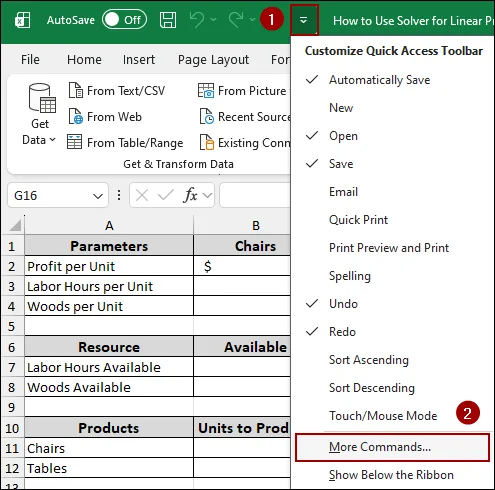Check Sort Descending option
The image size is (495, 490).
click(x=393, y=388)
